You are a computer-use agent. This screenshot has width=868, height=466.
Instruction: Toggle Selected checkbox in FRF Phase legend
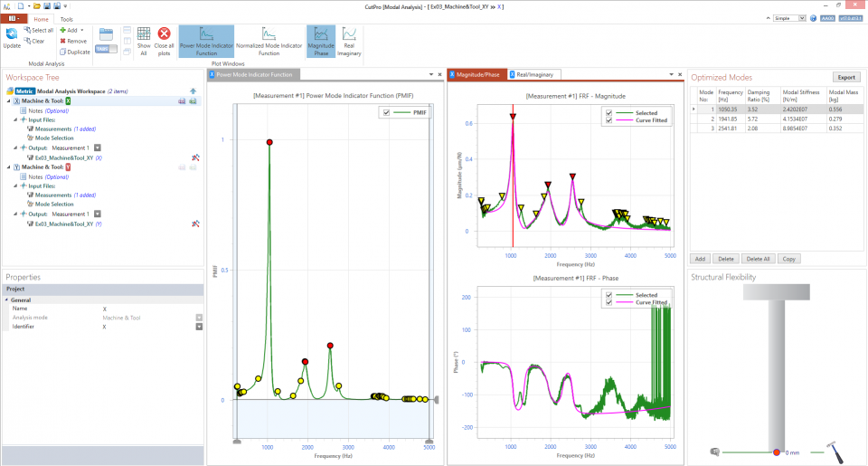(609, 295)
